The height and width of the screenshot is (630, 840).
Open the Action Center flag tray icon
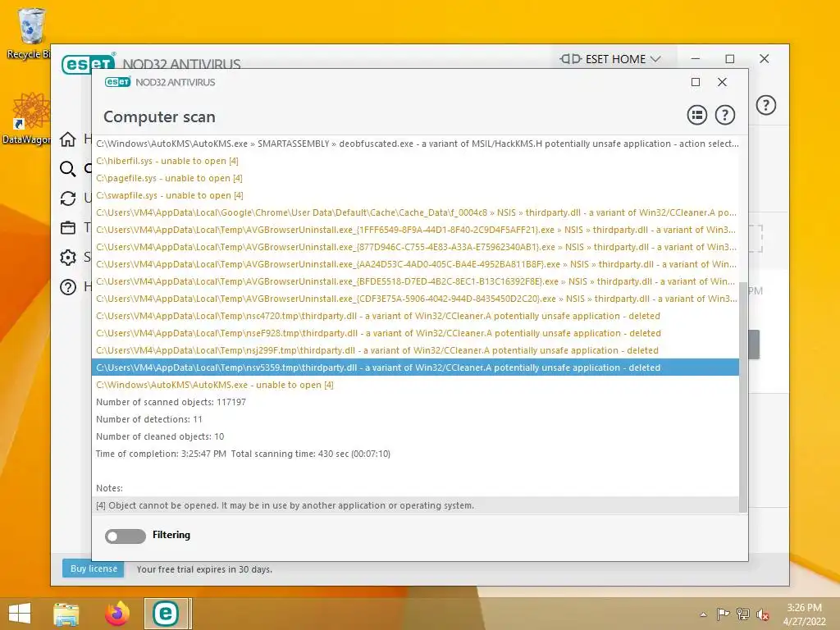click(723, 614)
